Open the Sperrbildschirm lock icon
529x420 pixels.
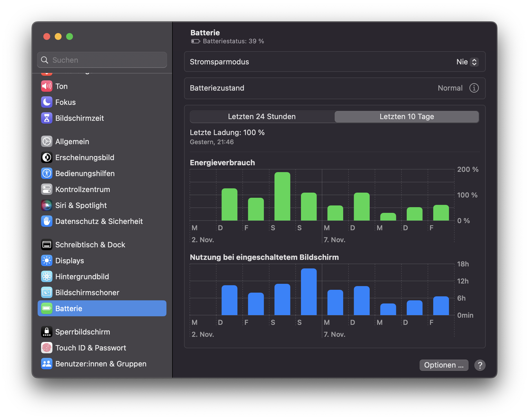pos(47,332)
